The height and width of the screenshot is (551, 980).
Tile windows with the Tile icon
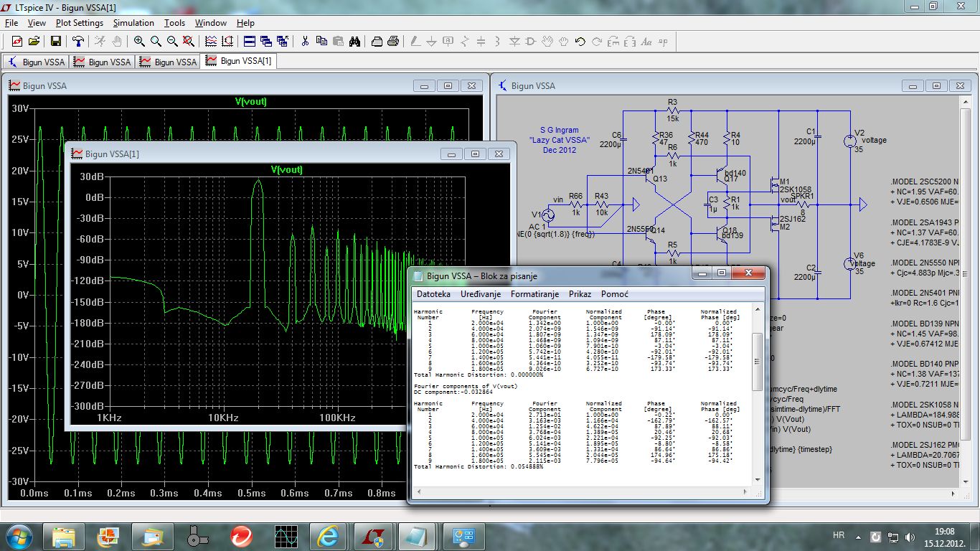click(x=250, y=41)
